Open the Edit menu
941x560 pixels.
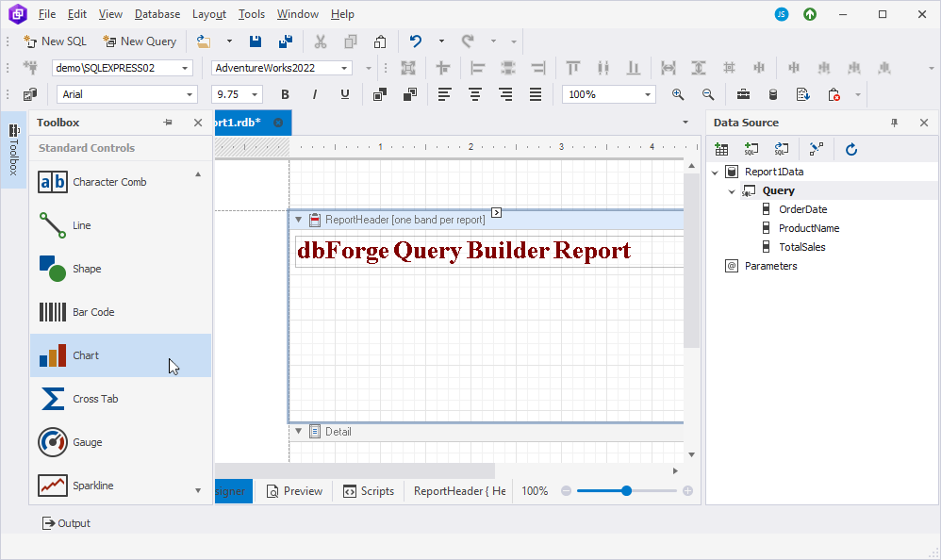tap(76, 14)
